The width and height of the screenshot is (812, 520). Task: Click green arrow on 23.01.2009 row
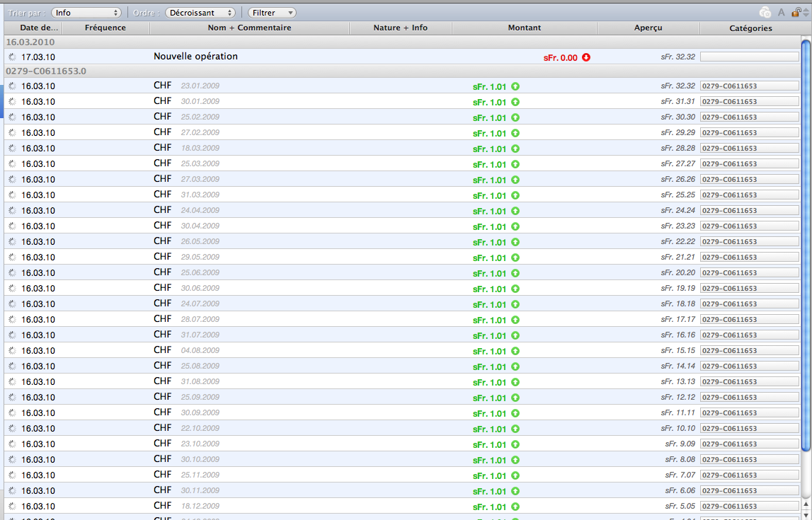coord(515,86)
